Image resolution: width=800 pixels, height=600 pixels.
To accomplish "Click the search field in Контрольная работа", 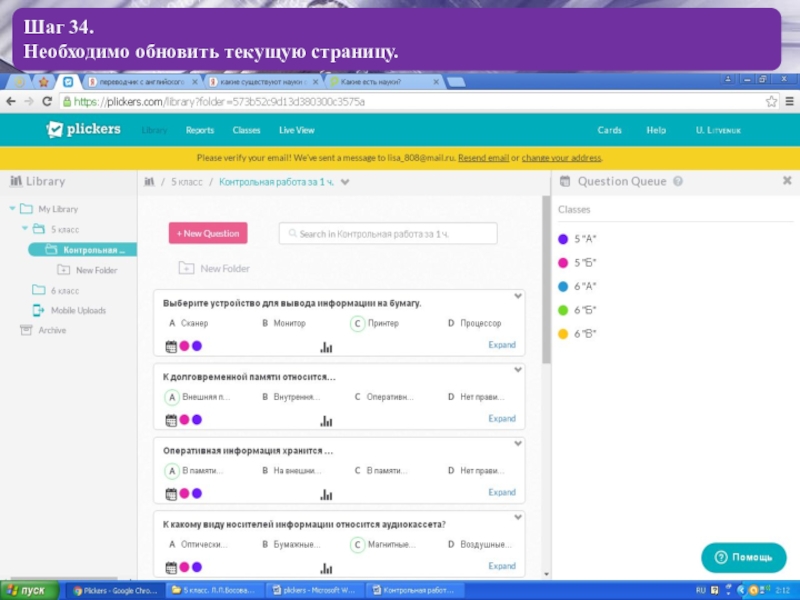I will (x=388, y=234).
